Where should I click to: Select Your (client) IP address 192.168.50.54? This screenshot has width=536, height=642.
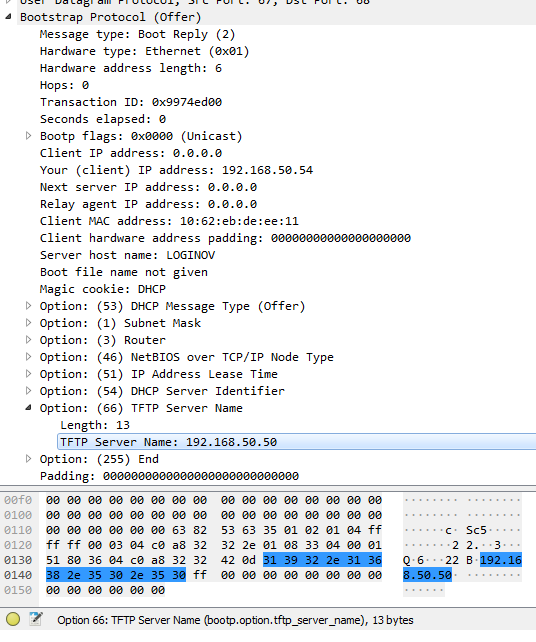[x=176, y=170]
